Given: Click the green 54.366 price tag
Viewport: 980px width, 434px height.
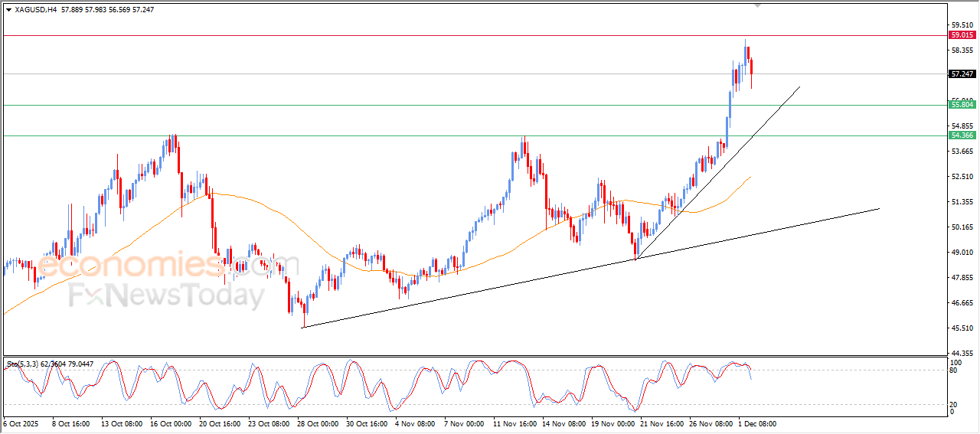Looking at the screenshot, I should [962, 135].
